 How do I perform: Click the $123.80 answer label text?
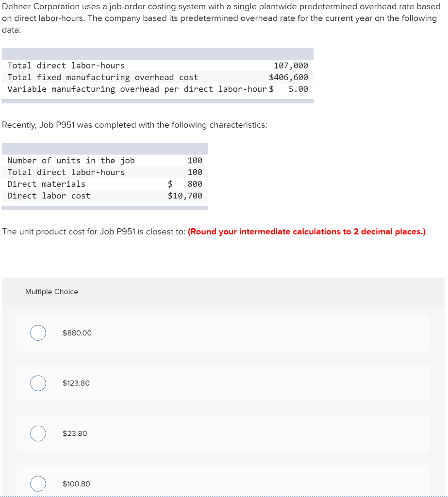(76, 383)
